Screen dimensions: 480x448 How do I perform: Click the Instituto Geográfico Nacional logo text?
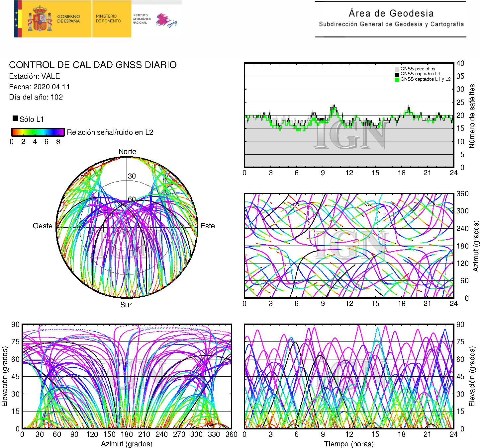[x=142, y=19]
